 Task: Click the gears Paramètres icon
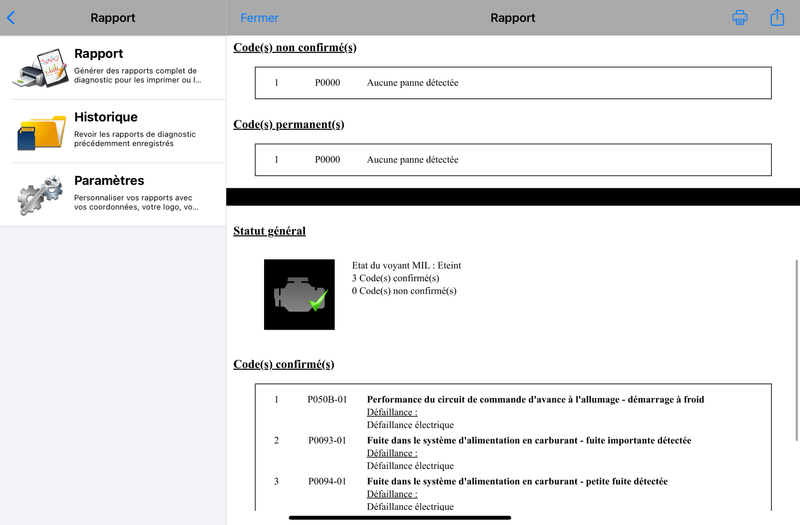click(x=40, y=195)
